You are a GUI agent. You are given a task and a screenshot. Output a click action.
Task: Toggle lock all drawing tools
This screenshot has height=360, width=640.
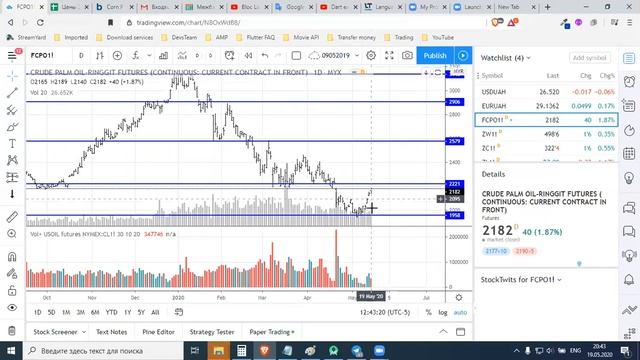[x=12, y=291]
